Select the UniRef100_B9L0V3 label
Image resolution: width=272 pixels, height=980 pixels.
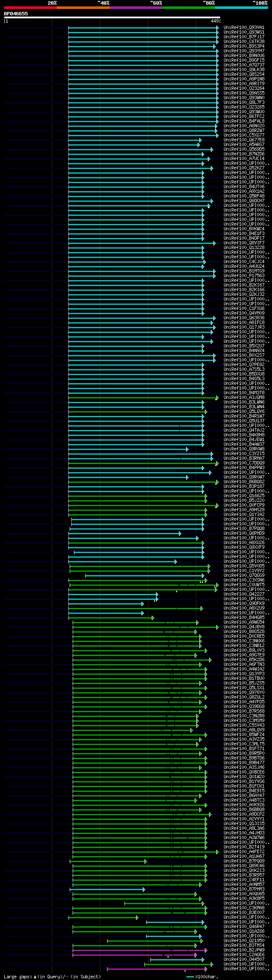point(244,650)
